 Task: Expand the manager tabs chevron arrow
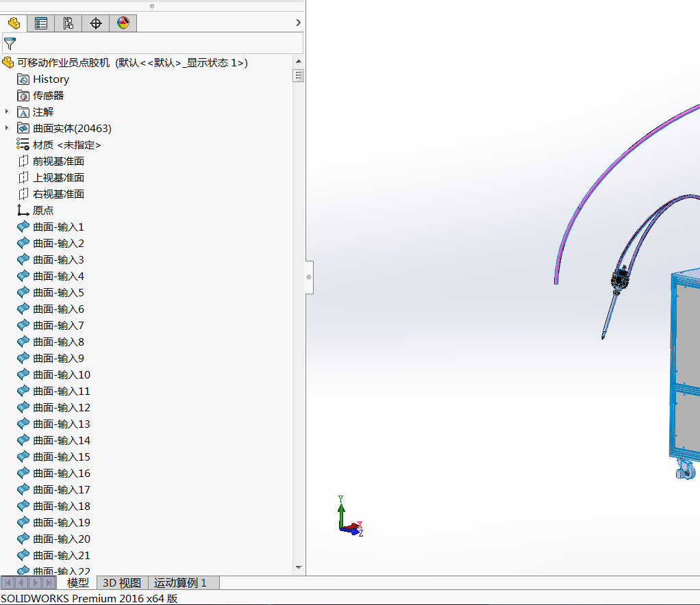click(x=298, y=23)
